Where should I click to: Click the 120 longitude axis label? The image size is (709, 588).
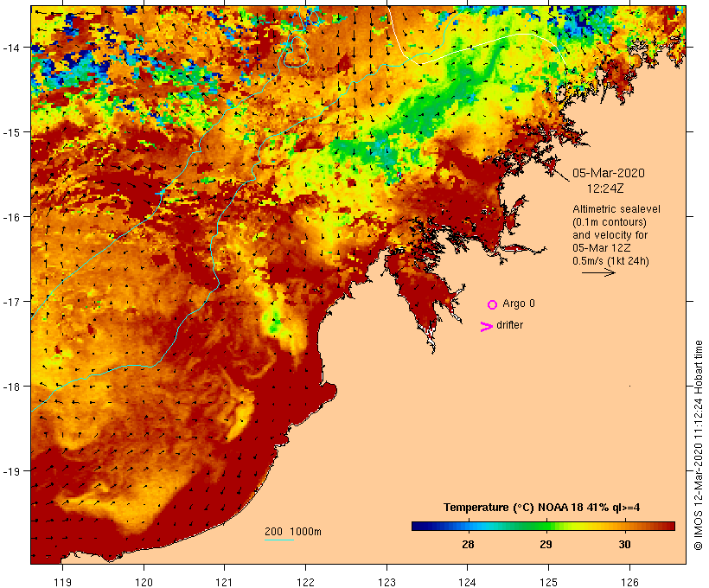144,582
